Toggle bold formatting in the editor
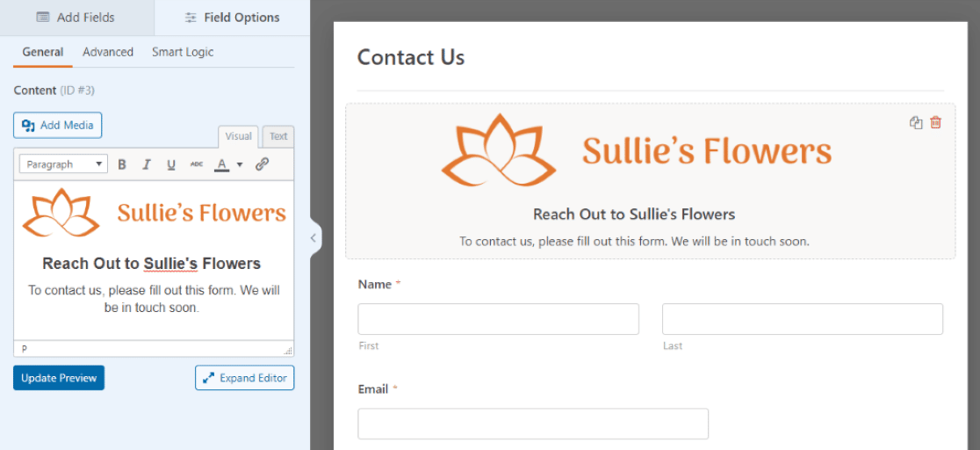 click(x=122, y=164)
